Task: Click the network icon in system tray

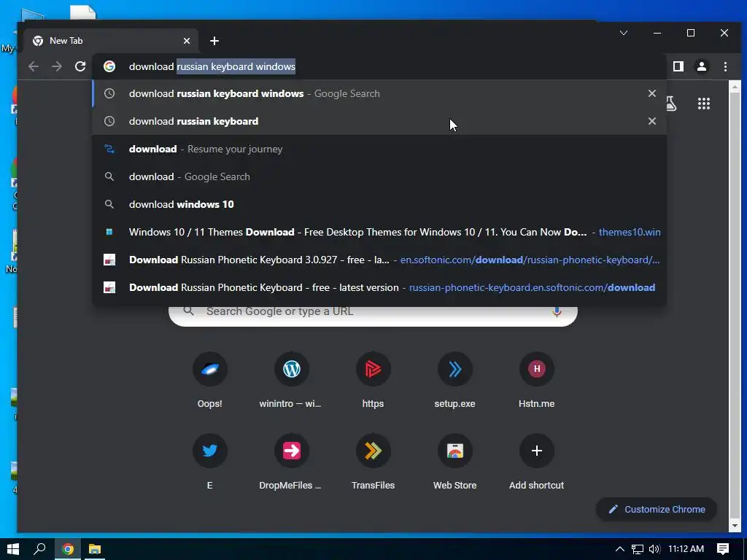Action: (x=637, y=549)
